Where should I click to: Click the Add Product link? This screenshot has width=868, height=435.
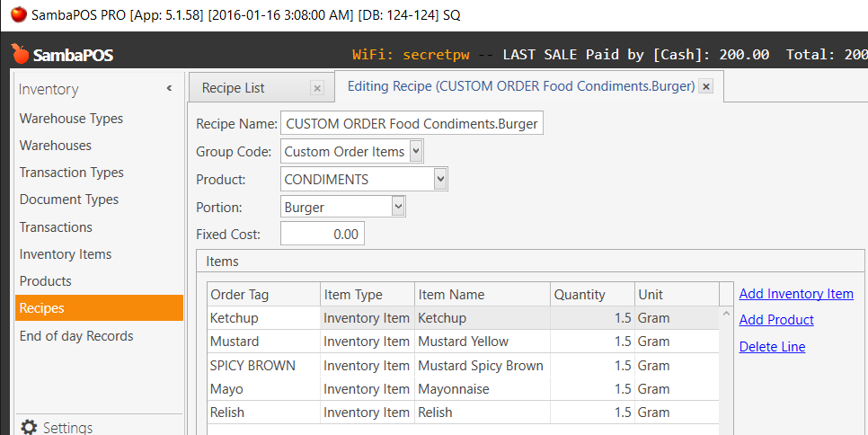click(x=776, y=320)
